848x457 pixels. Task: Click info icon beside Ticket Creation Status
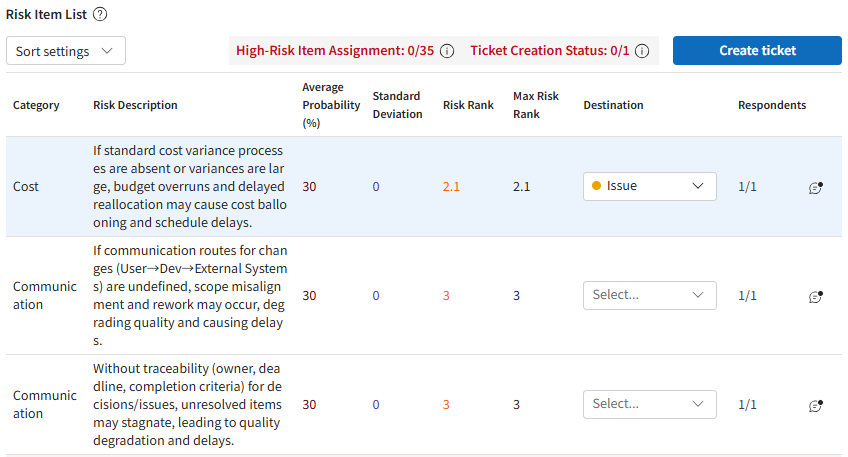click(x=642, y=51)
